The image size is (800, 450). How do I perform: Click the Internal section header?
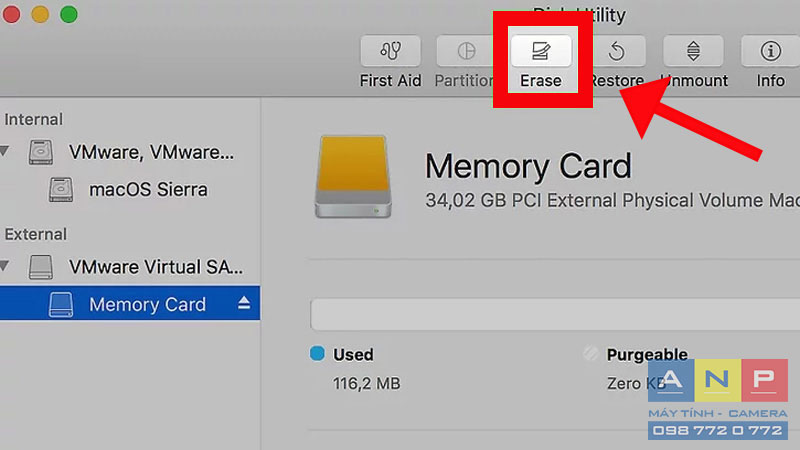pos(34,119)
